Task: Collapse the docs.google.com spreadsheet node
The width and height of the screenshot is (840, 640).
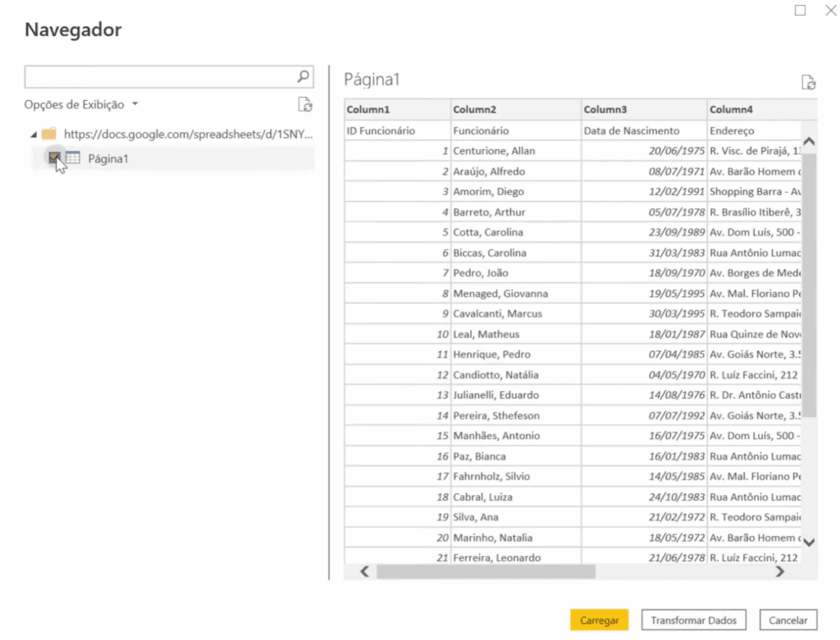Action: click(34, 135)
